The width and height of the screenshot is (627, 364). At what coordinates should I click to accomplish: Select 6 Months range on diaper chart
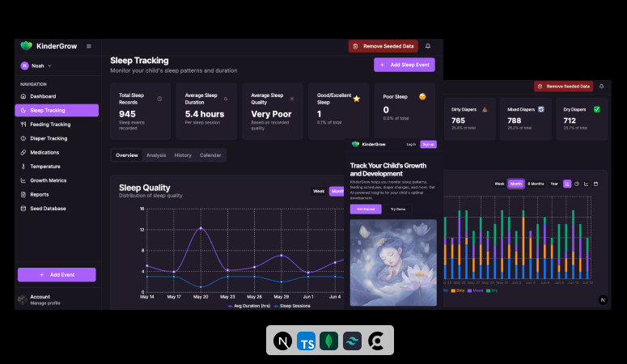(x=536, y=184)
